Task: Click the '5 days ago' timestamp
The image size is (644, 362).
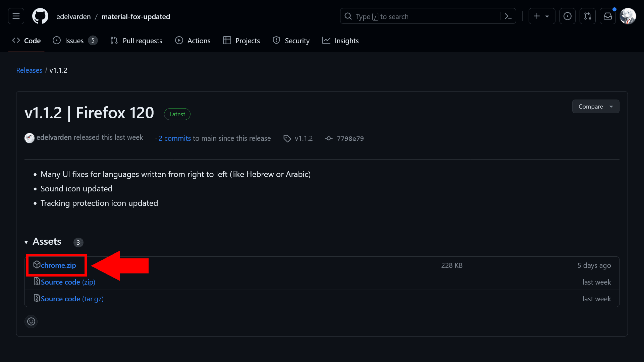Action: pos(594,265)
